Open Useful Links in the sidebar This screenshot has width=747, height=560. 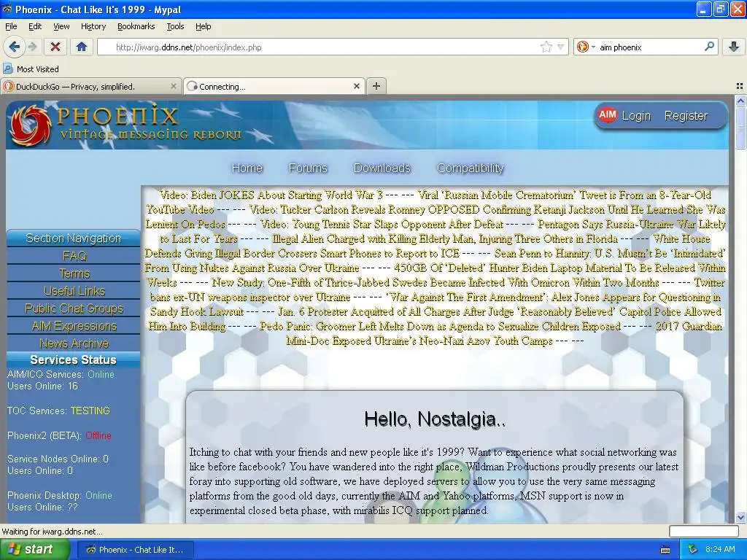74,291
